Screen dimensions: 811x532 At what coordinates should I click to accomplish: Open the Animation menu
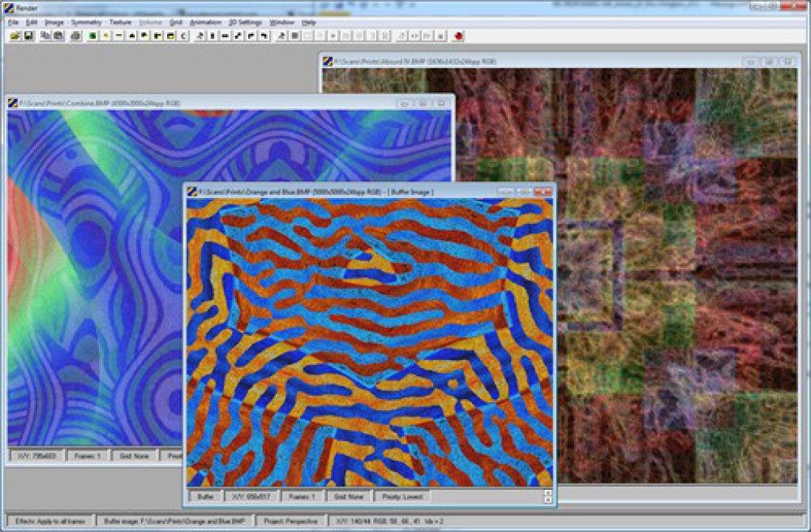[206, 22]
